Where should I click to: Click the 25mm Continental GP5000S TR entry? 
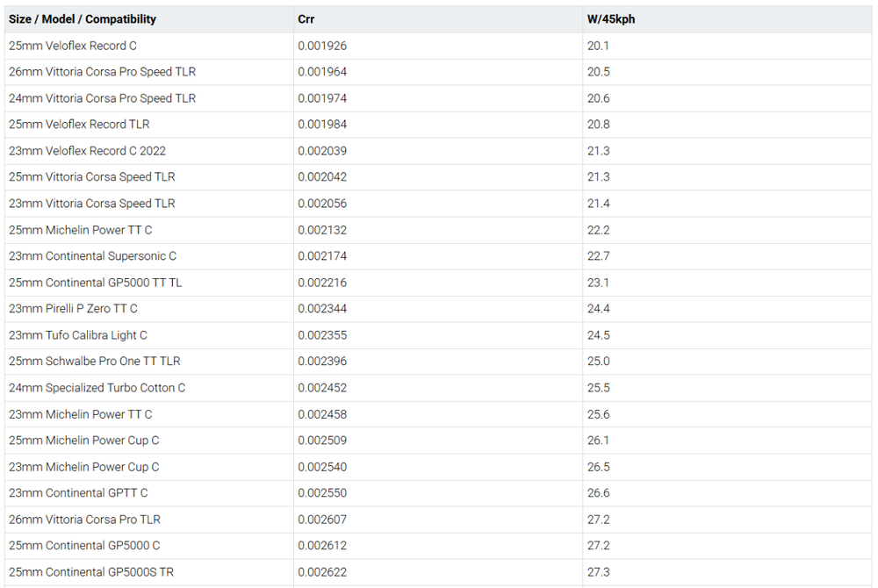(91, 572)
